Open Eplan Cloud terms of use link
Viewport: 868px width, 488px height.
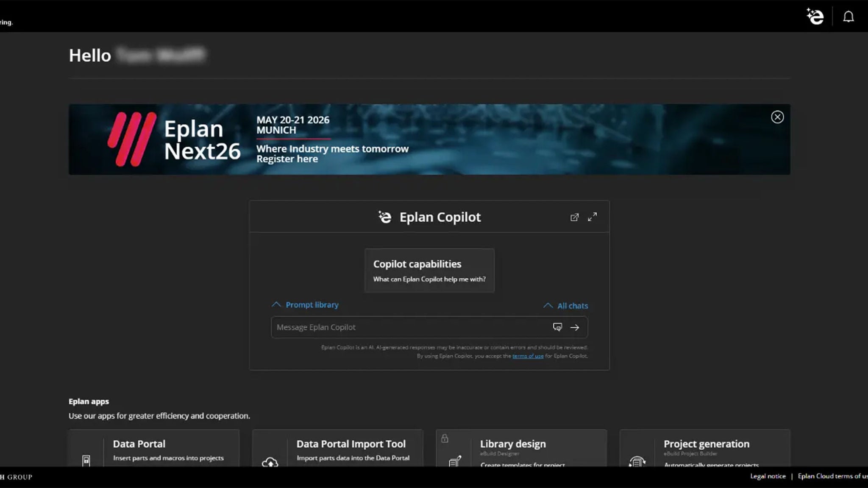pyautogui.click(x=833, y=476)
